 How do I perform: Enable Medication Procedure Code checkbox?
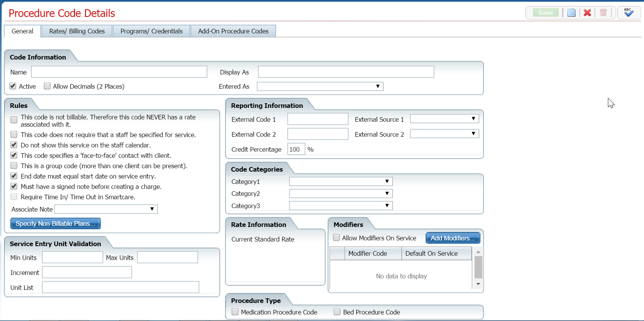click(235, 312)
